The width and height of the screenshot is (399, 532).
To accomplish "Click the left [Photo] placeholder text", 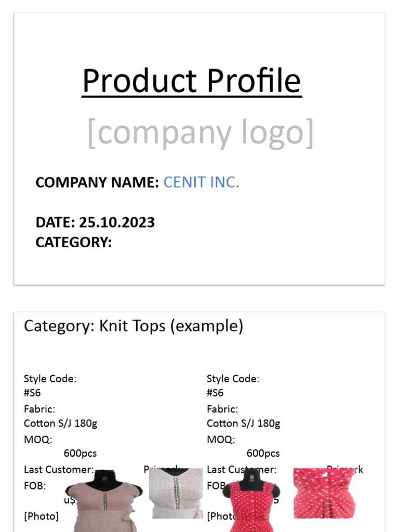I will point(41,516).
